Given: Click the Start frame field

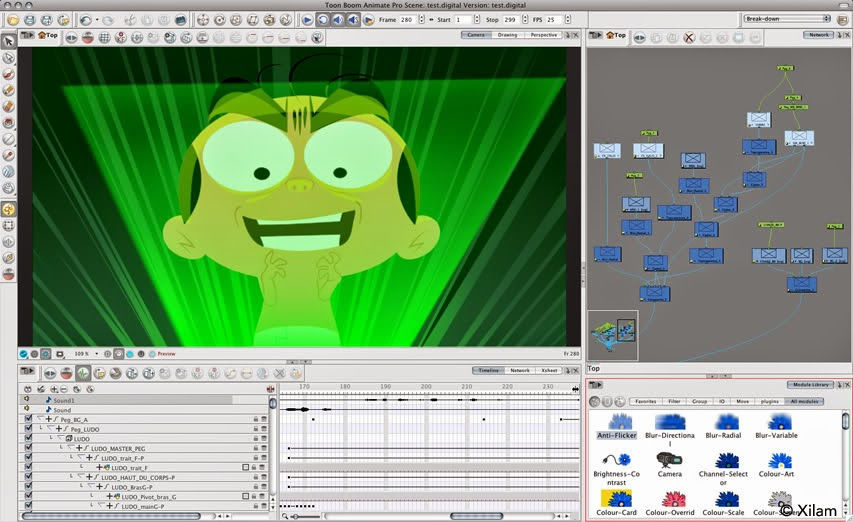Looking at the screenshot, I should tap(463, 20).
